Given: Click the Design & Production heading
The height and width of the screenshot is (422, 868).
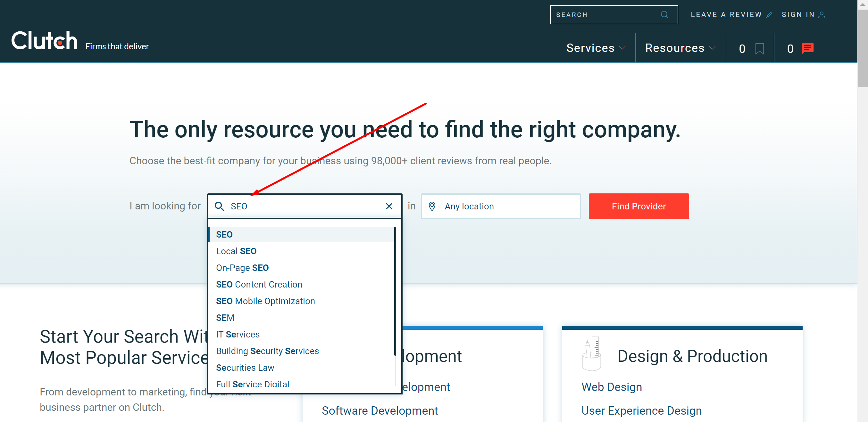Looking at the screenshot, I should (692, 356).
